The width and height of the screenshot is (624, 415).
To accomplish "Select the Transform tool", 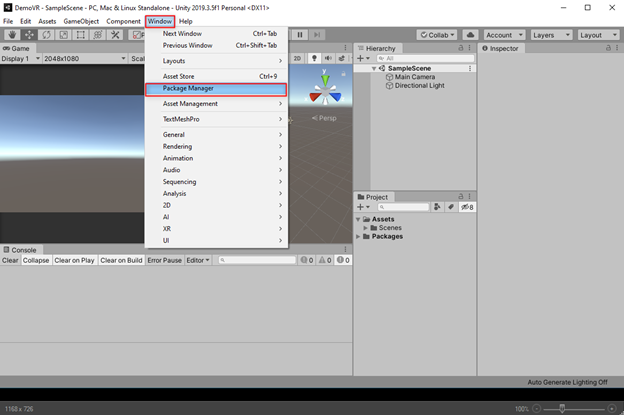I will 98,35.
